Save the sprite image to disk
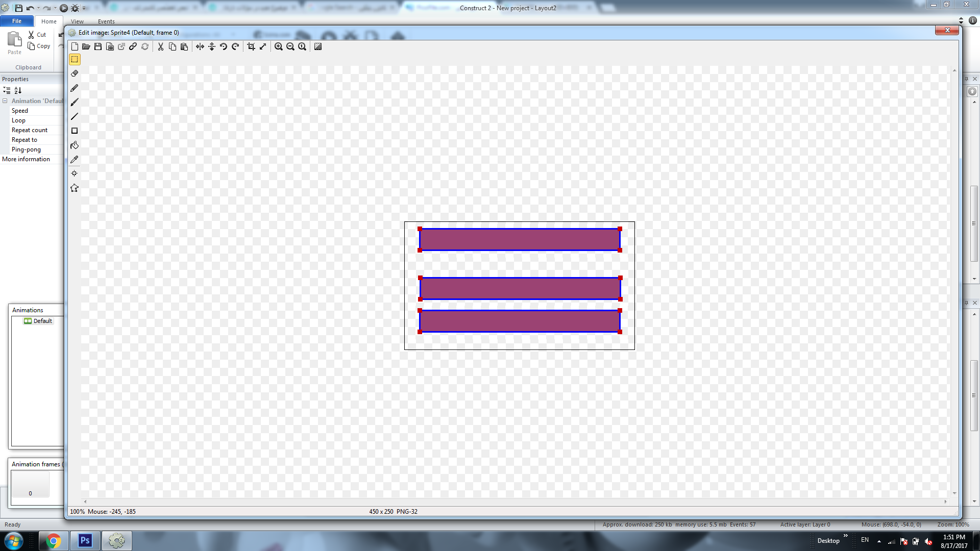This screenshot has height=551, width=980. [98, 46]
